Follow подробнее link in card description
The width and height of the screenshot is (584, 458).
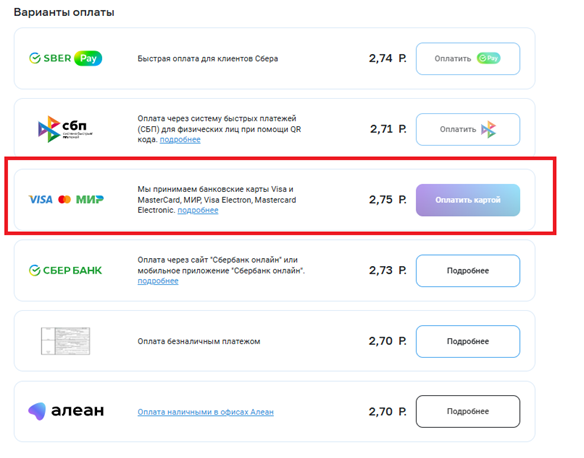click(198, 210)
